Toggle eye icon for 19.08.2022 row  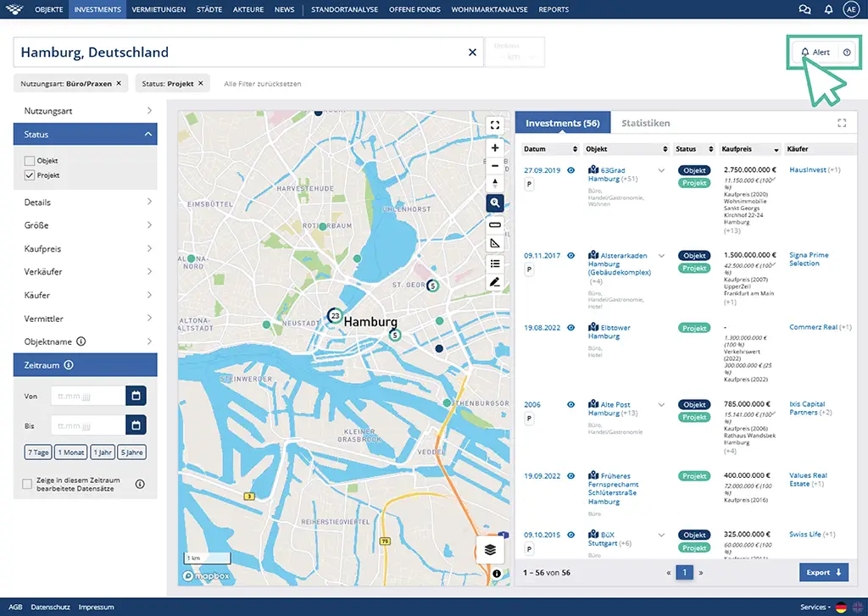click(570, 328)
